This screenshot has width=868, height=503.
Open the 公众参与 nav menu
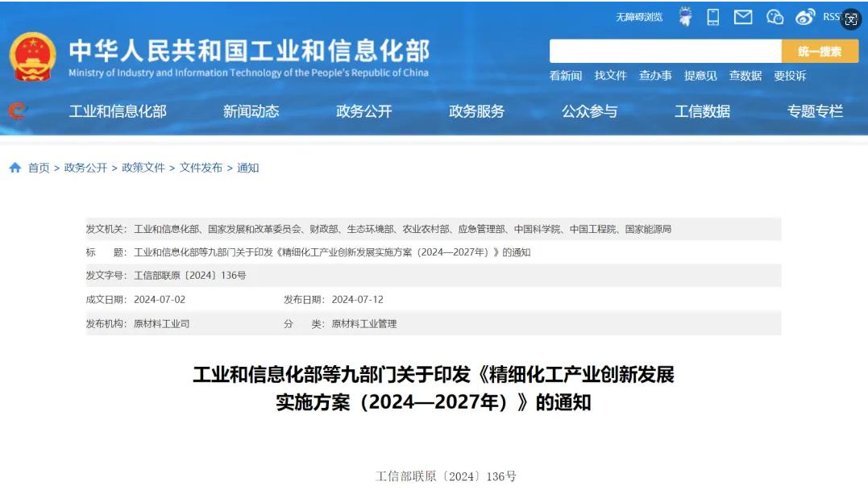click(590, 111)
